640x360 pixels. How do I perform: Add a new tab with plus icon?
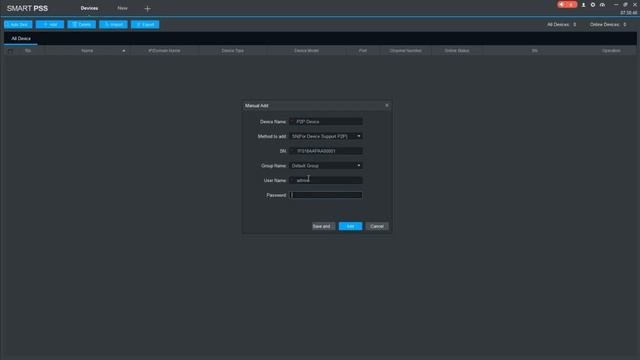[x=147, y=9]
